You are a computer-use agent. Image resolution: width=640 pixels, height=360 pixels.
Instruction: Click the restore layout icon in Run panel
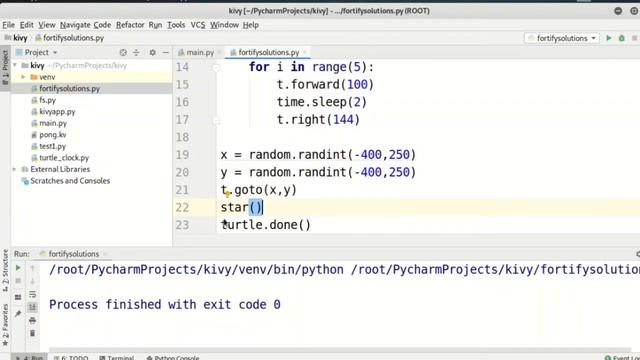click(18, 297)
